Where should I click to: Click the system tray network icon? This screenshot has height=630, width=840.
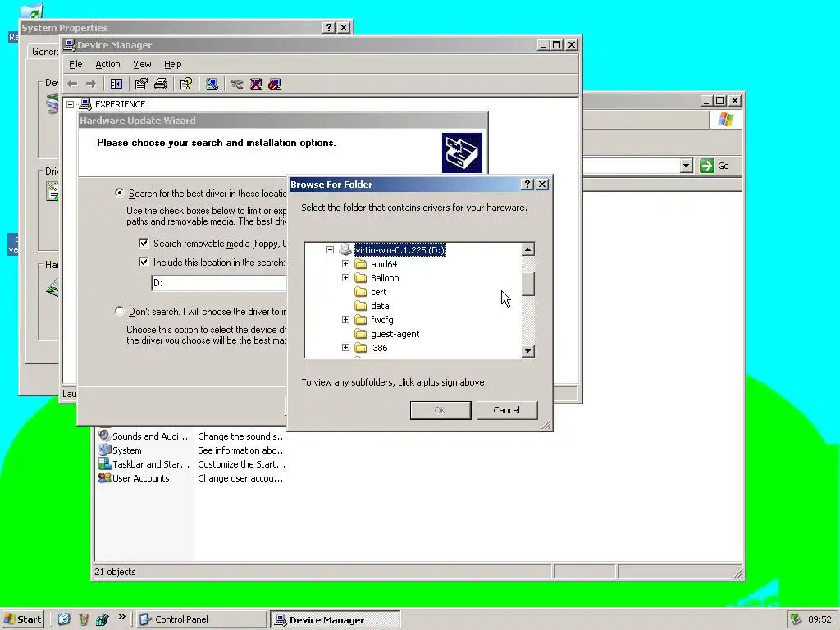pyautogui.click(x=796, y=619)
